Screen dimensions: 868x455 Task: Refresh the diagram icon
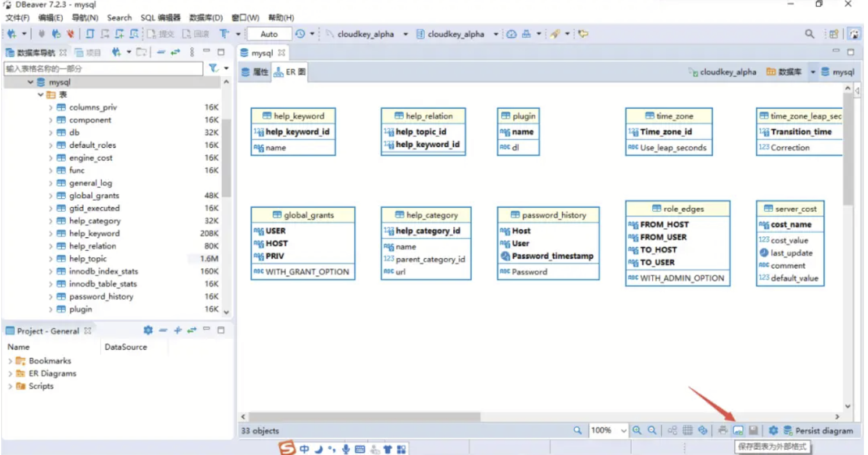703,431
